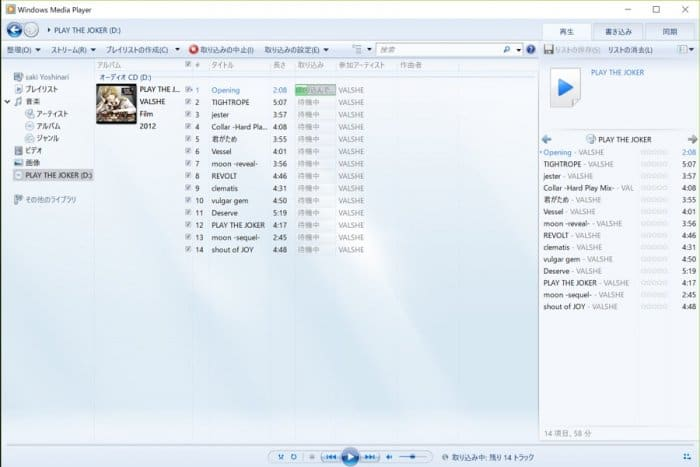Click リストの保存 button
700x467 pixels.
[x=571, y=50]
